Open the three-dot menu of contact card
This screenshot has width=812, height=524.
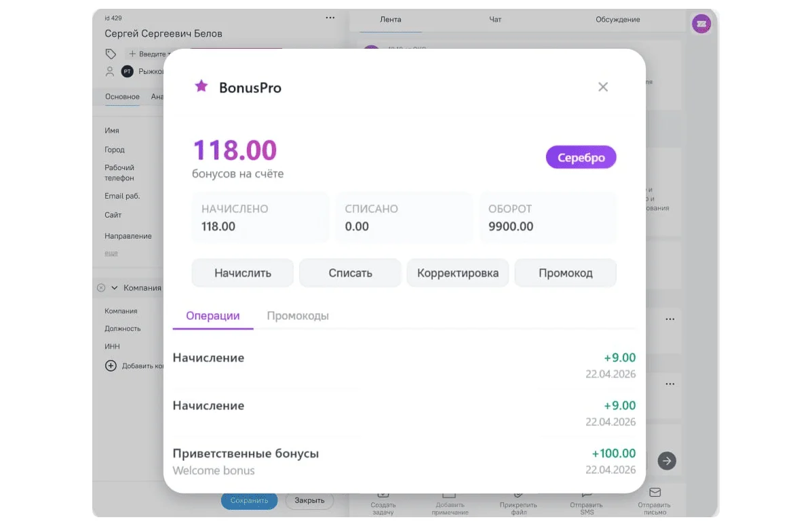pos(330,18)
